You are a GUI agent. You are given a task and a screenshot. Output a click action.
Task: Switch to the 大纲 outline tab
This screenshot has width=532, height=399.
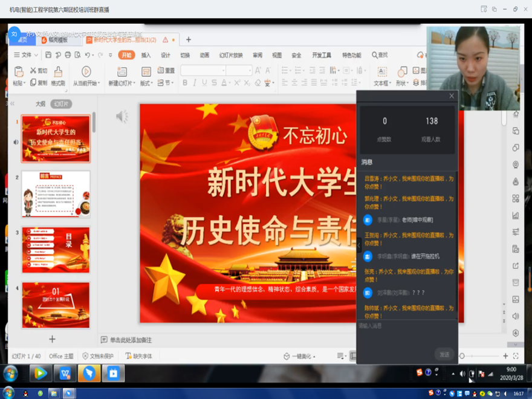click(40, 104)
